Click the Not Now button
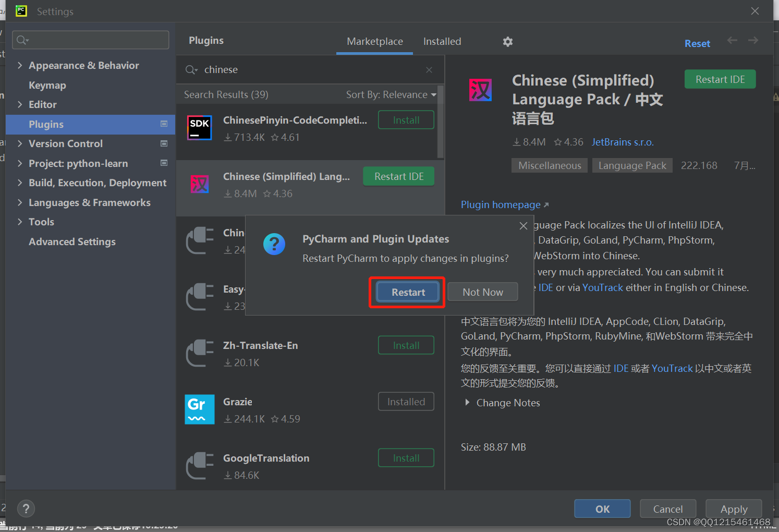This screenshot has width=779, height=532. [x=483, y=292]
